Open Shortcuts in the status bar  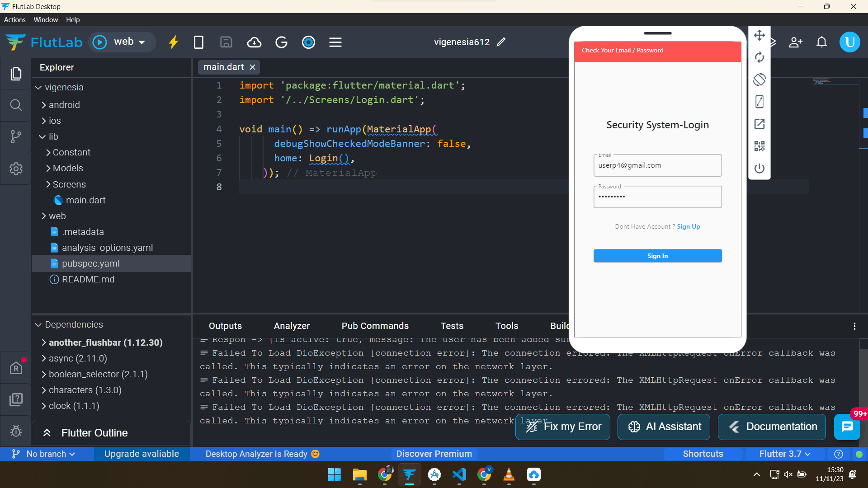pos(703,454)
